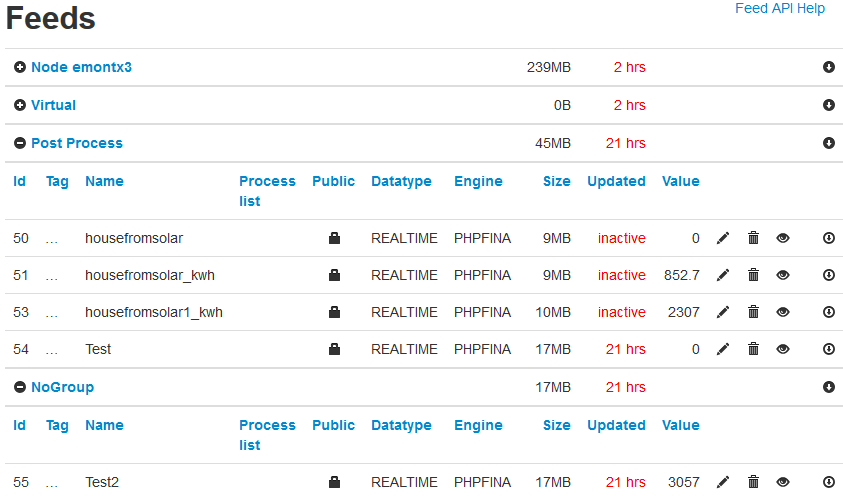The height and width of the screenshot is (496, 843).
Task: Click the Size column header in Post Process
Action: (x=556, y=182)
